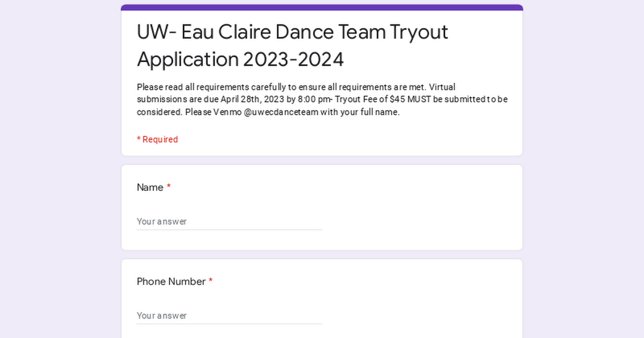Click the 'Application 2023-2024' title text
The height and width of the screenshot is (338, 644).
(240, 60)
